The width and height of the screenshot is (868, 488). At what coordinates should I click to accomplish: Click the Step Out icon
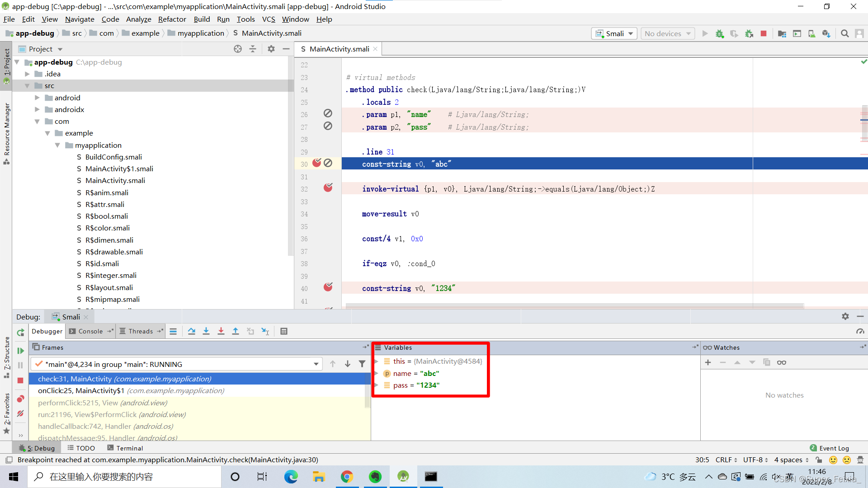[x=236, y=331]
